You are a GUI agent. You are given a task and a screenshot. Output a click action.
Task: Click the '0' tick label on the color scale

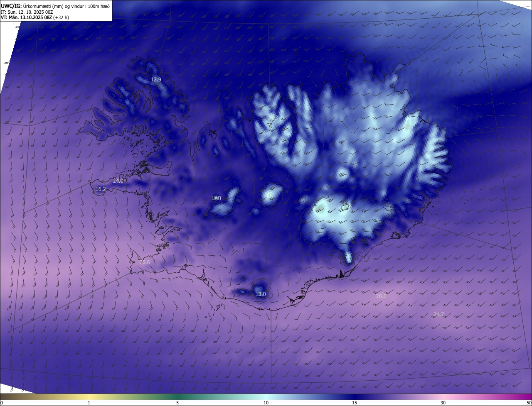click(2, 403)
